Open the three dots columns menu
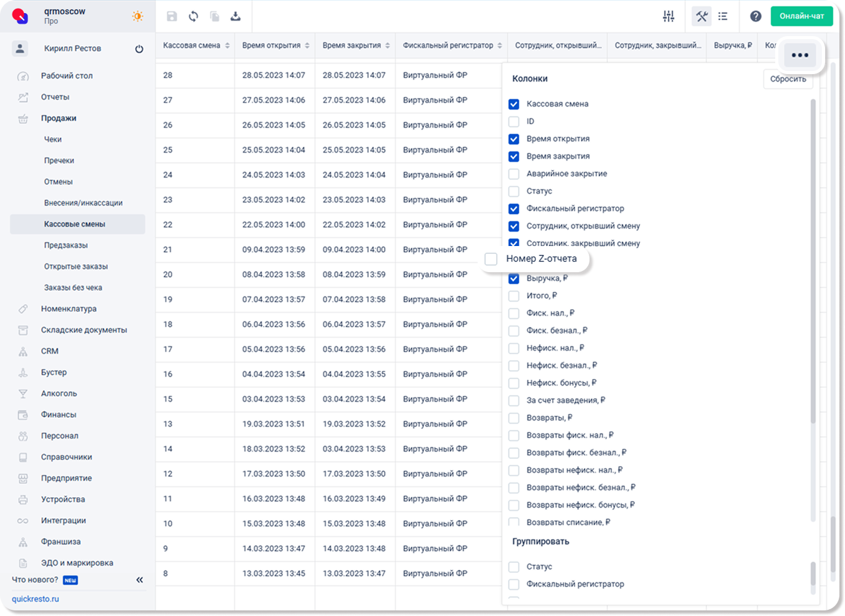This screenshot has width=845, height=616. pyautogui.click(x=800, y=55)
